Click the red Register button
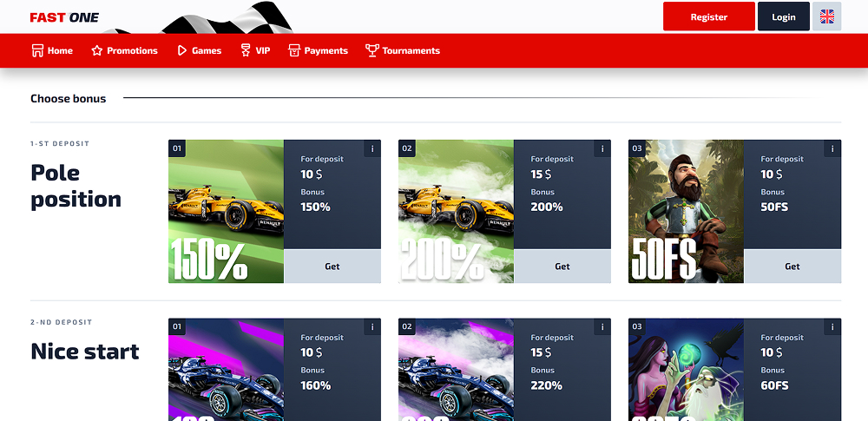The image size is (868, 421). pos(709,16)
